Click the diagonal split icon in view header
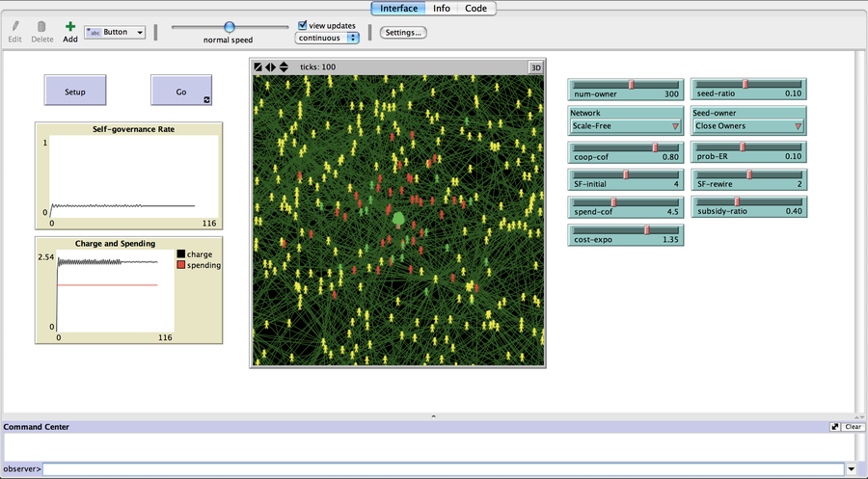Image resolution: width=868 pixels, height=479 pixels. (258, 67)
